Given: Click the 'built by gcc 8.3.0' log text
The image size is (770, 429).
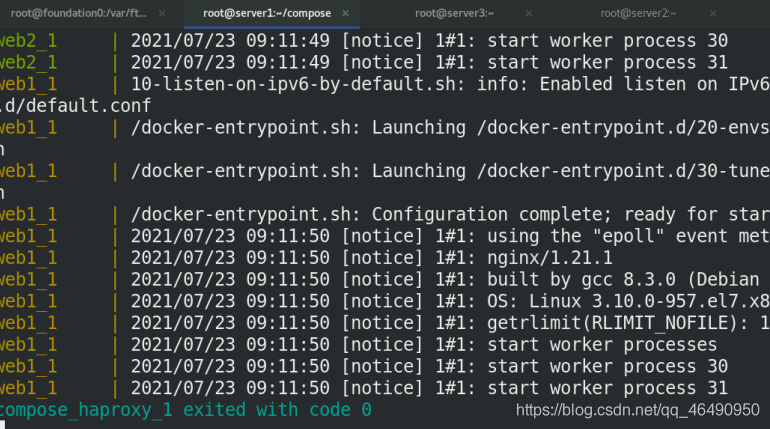Looking at the screenshot, I should click(x=581, y=279).
